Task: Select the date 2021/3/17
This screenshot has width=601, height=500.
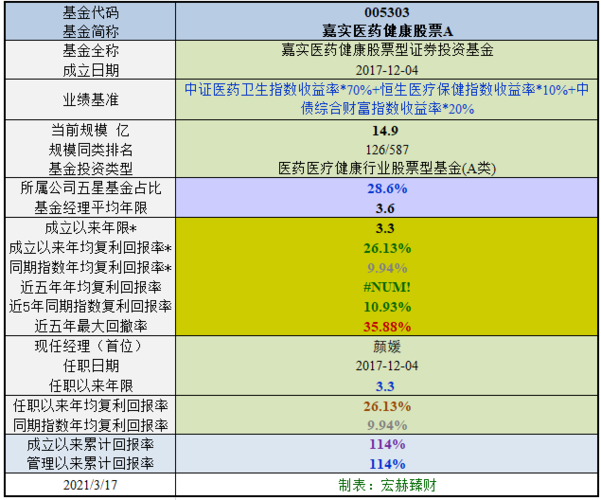Action: coord(90,485)
